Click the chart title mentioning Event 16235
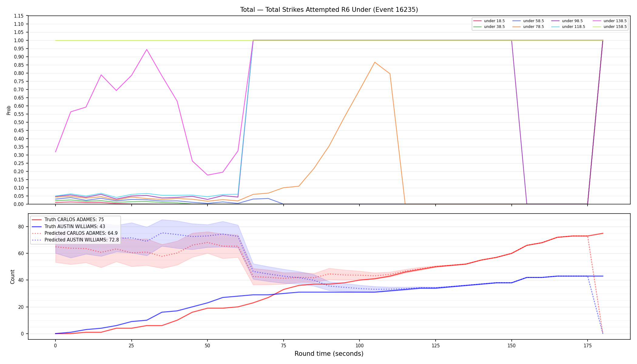Screen dimensions: 637x364 (329, 10)
